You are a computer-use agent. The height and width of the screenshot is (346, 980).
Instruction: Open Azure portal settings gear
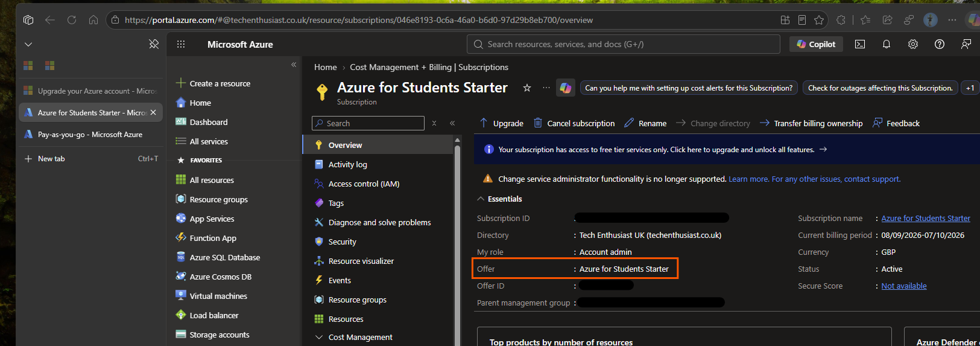click(913, 44)
